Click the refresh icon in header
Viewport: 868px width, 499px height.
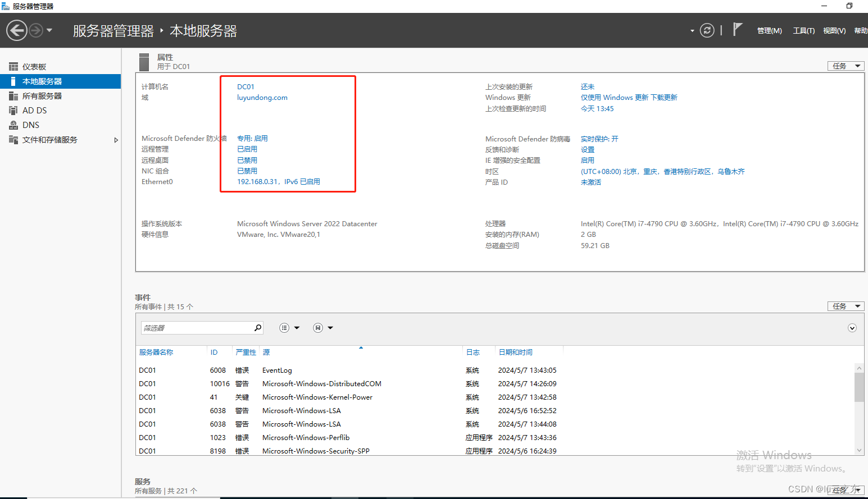[x=707, y=30]
